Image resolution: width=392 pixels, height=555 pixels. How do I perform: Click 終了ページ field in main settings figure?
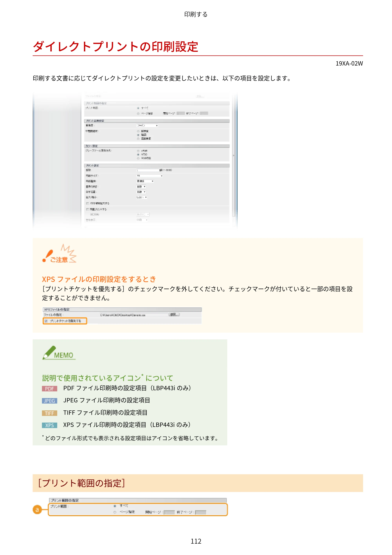point(204,113)
